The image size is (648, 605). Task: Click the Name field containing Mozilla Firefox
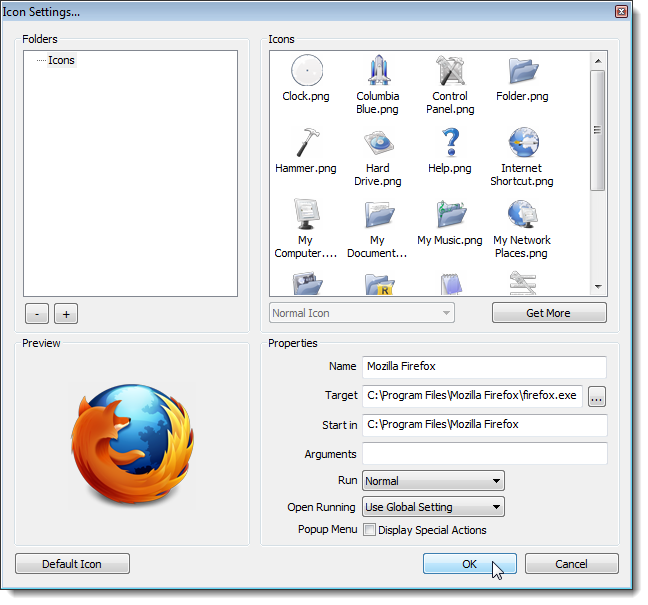[484, 367]
